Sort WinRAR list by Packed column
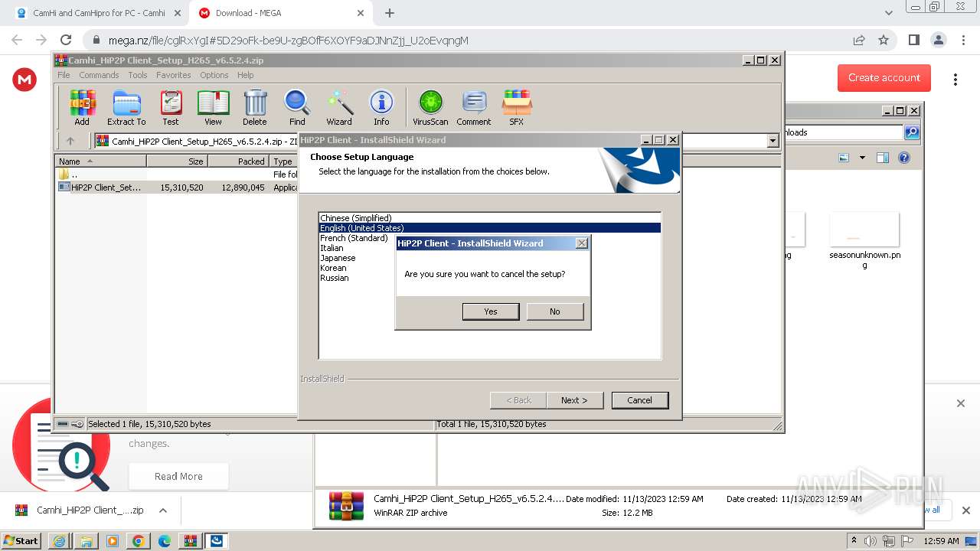Screen dimensions: 980x551 (x=238, y=161)
